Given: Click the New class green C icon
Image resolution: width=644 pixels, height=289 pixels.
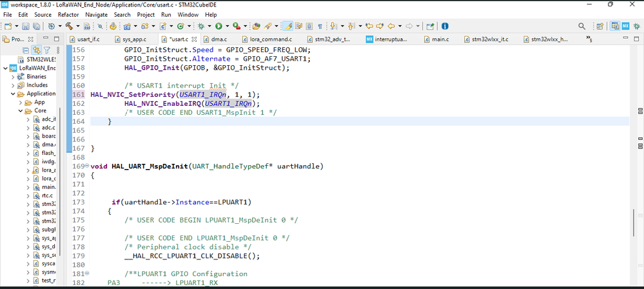Looking at the screenshot, I should point(180,26).
